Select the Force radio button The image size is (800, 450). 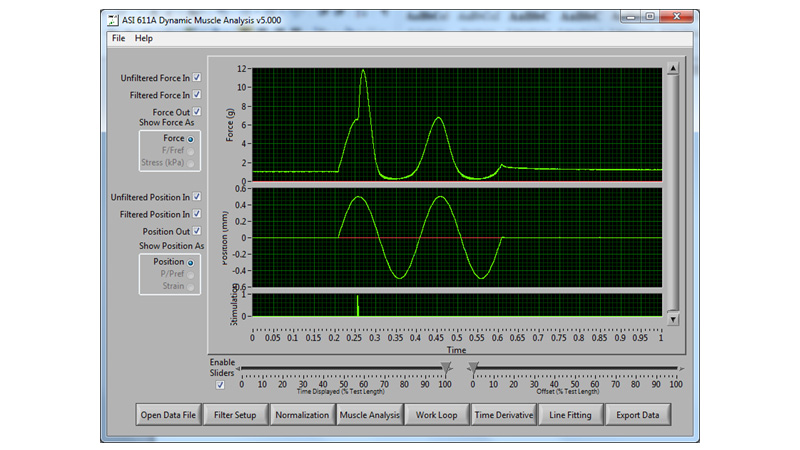click(190, 139)
